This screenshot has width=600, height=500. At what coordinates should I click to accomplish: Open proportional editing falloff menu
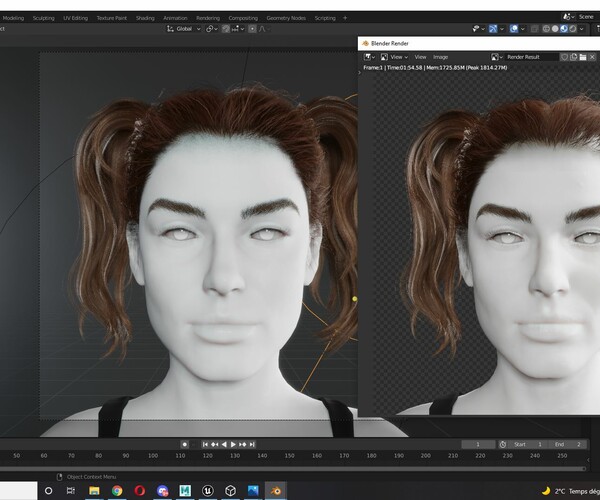tap(264, 29)
